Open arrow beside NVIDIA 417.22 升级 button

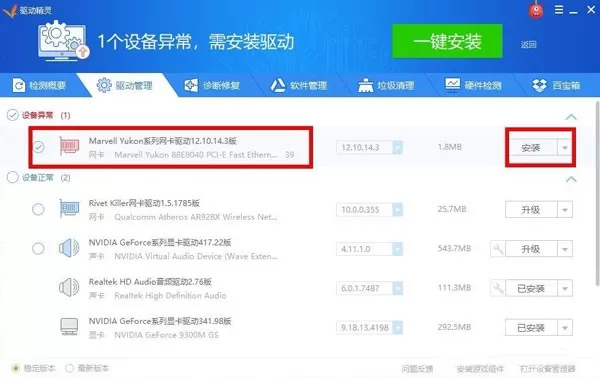(565, 249)
